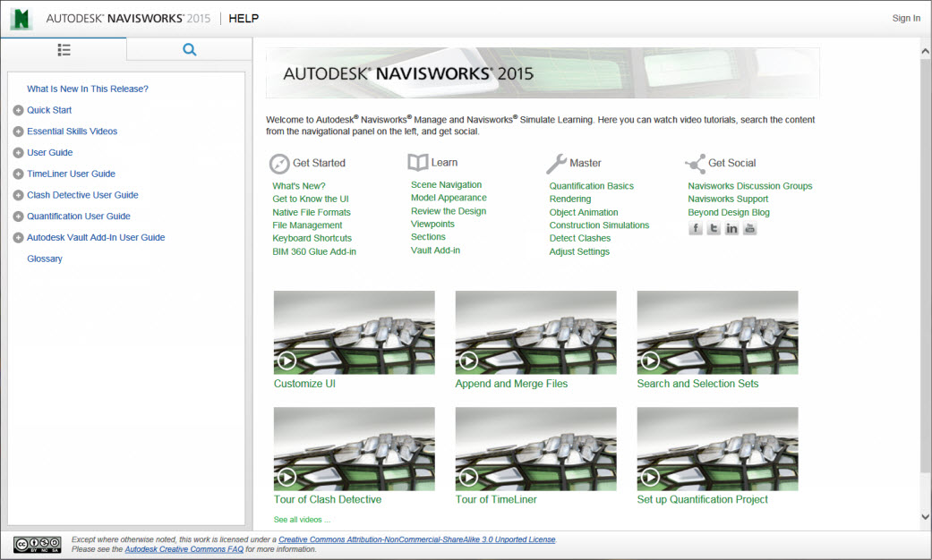Open Beyond Design Blog link
Screen dimensions: 932x560
point(729,212)
